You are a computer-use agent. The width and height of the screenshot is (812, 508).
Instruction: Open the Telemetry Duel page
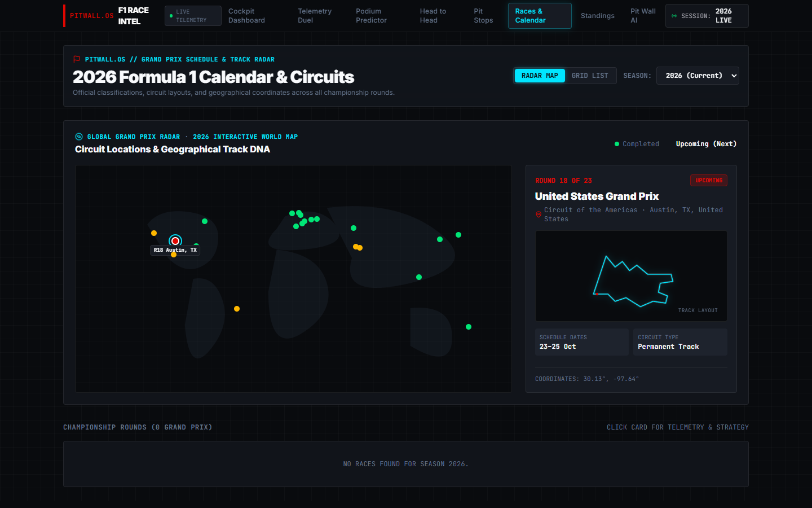[315, 16]
